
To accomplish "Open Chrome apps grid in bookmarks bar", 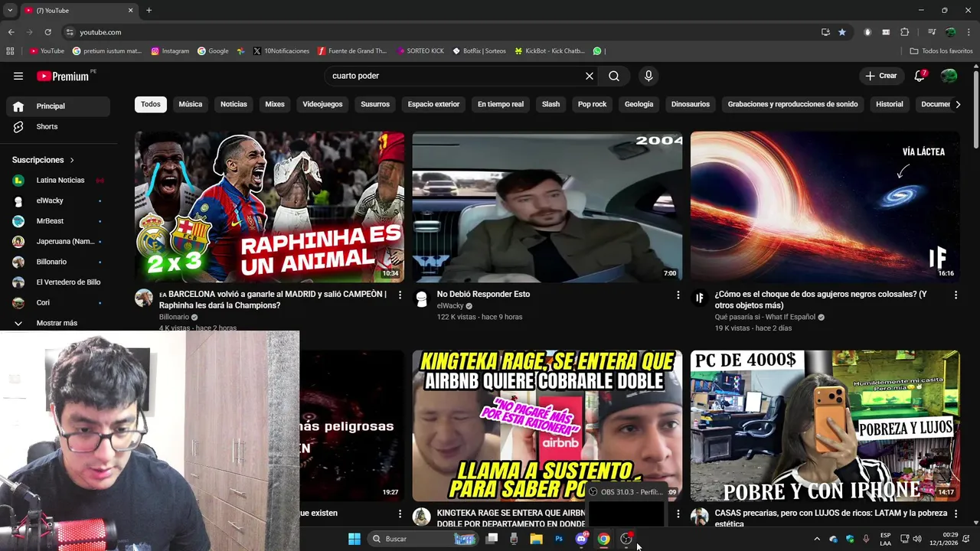I will pyautogui.click(x=10, y=51).
